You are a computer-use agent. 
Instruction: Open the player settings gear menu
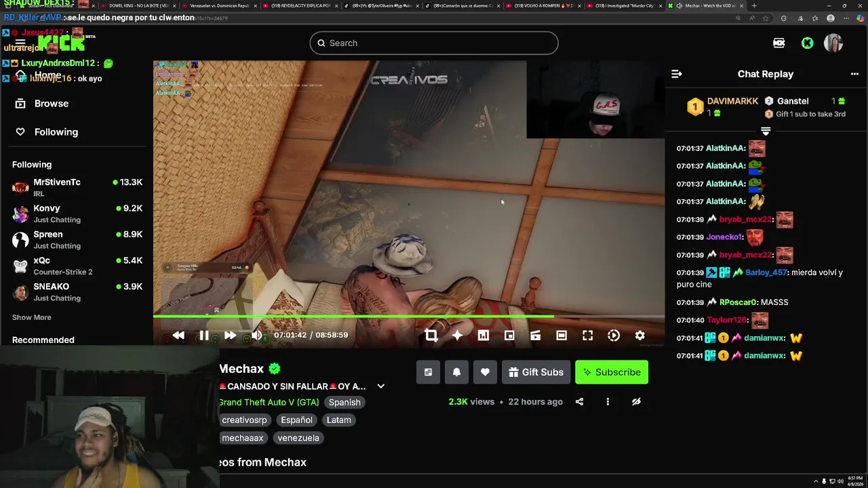point(639,335)
